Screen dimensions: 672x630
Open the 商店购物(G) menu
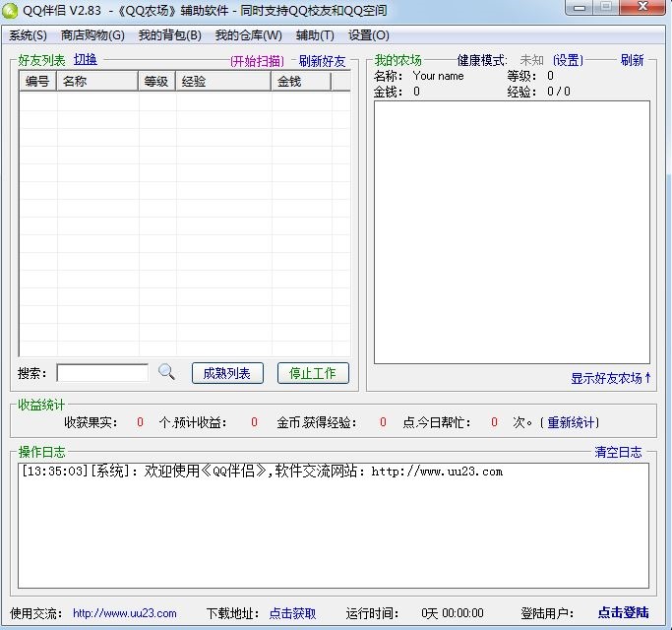[92, 35]
